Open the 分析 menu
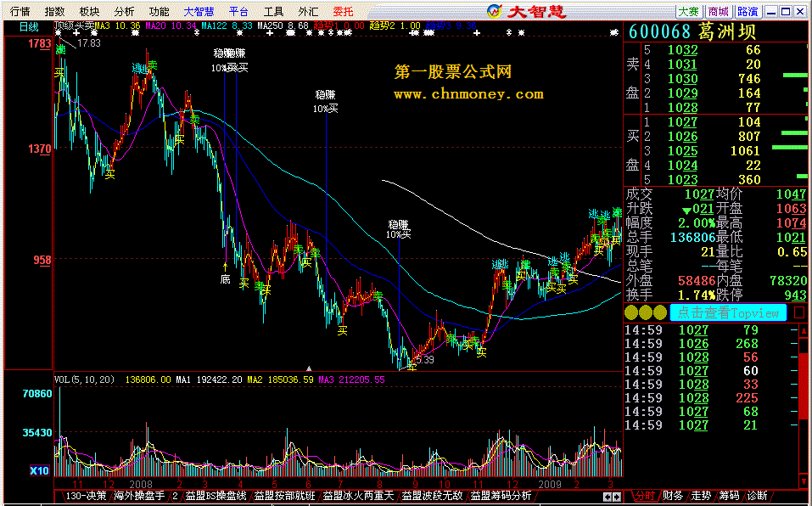 coord(124,11)
